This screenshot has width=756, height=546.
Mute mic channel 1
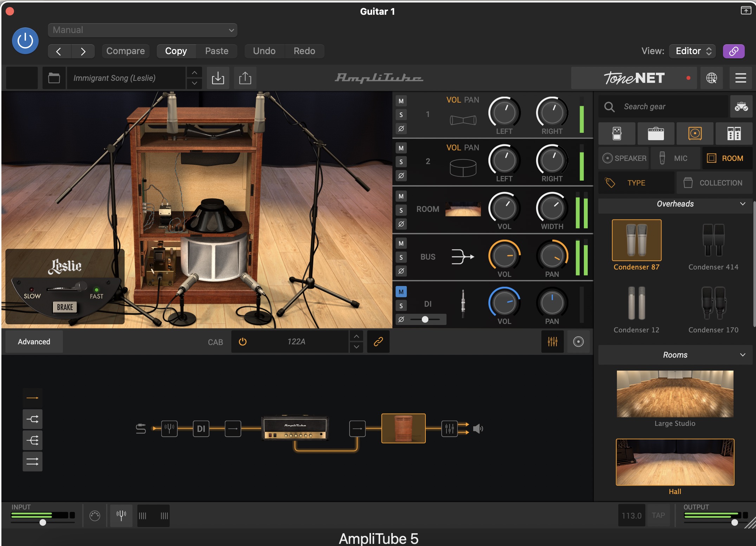(401, 101)
